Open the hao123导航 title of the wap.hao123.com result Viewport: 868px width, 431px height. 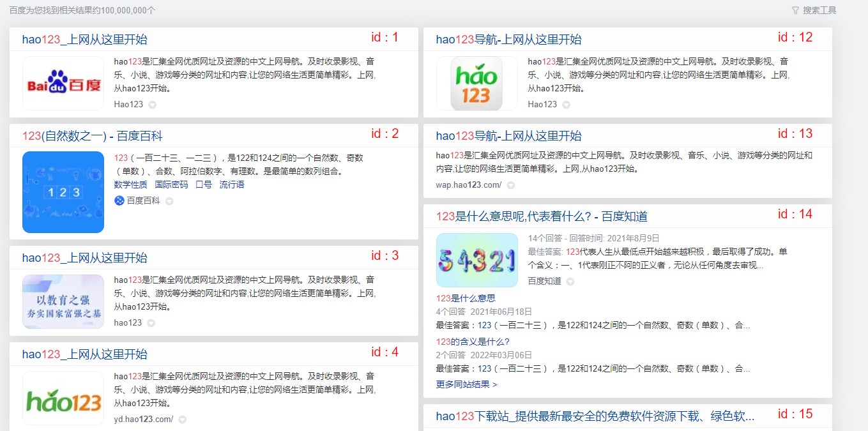[x=508, y=136]
